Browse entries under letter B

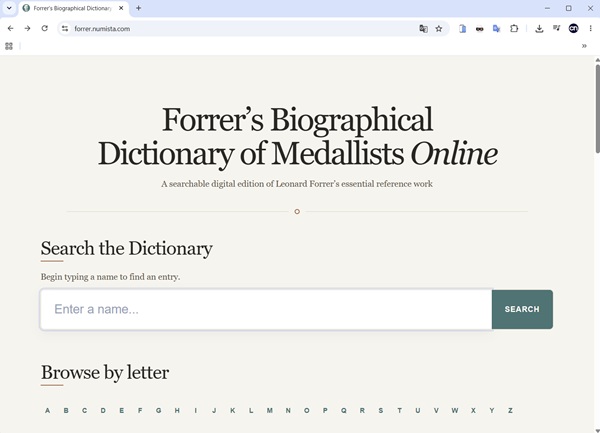pyautogui.click(x=66, y=410)
